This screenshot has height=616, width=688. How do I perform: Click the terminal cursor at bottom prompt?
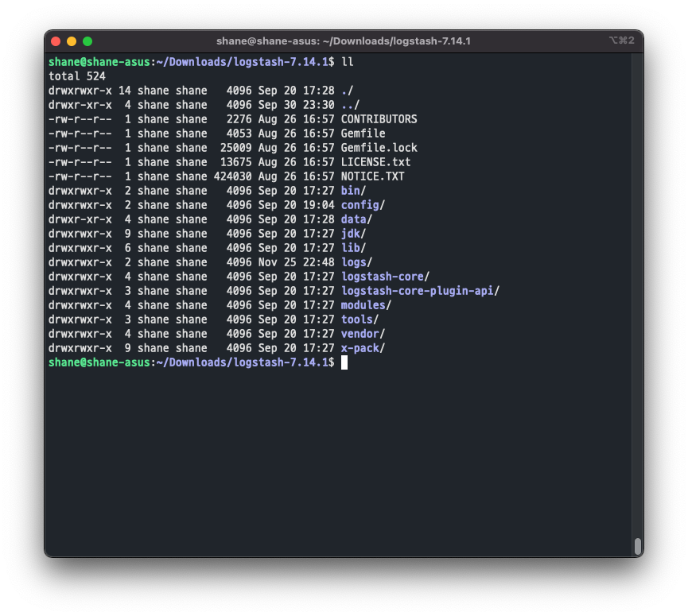pyautogui.click(x=344, y=362)
